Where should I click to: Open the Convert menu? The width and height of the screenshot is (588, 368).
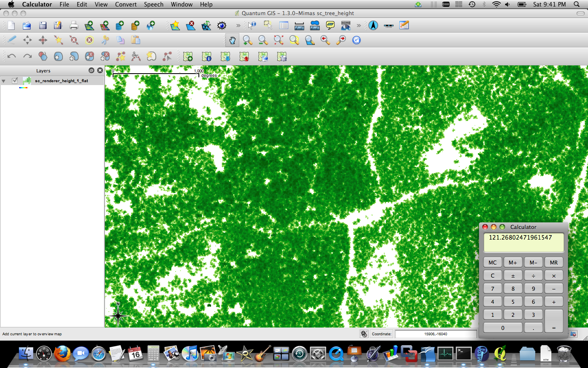(x=125, y=4)
